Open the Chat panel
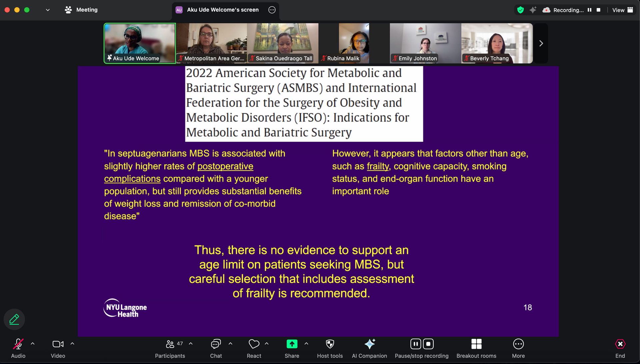Screen dimensions: 640x364 point(216,348)
